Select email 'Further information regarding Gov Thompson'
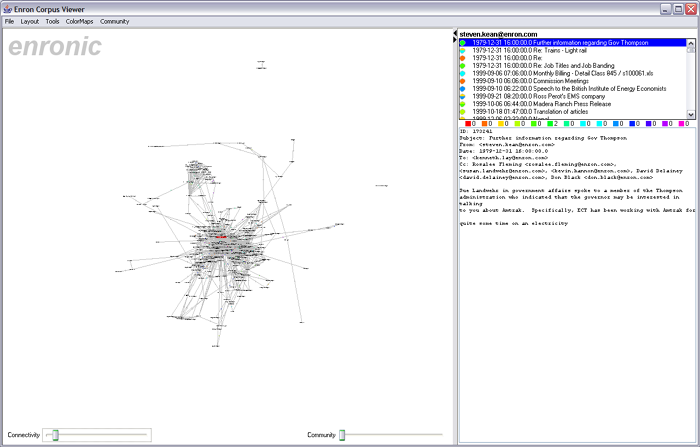This screenshot has width=700, height=447. (x=572, y=42)
